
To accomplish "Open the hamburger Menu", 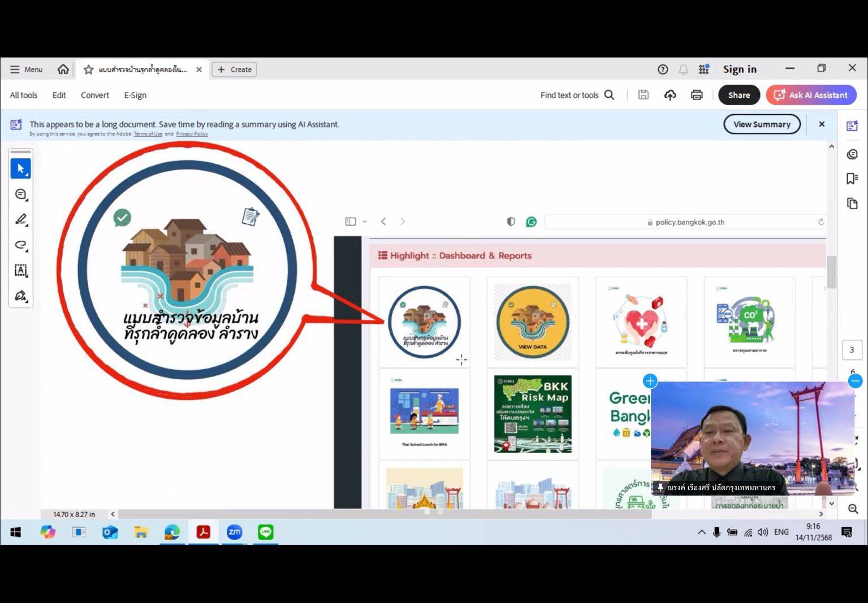I will [26, 70].
